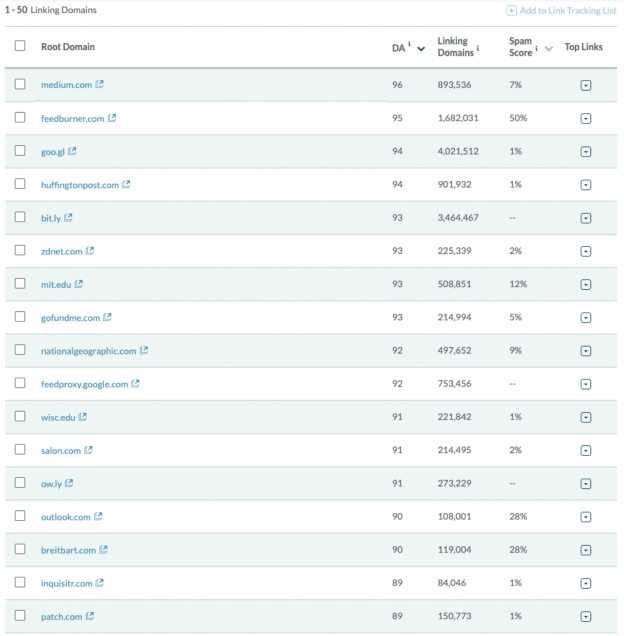Open external link icon beside zdnet.com
The height and width of the screenshot is (636, 624).
click(90, 251)
